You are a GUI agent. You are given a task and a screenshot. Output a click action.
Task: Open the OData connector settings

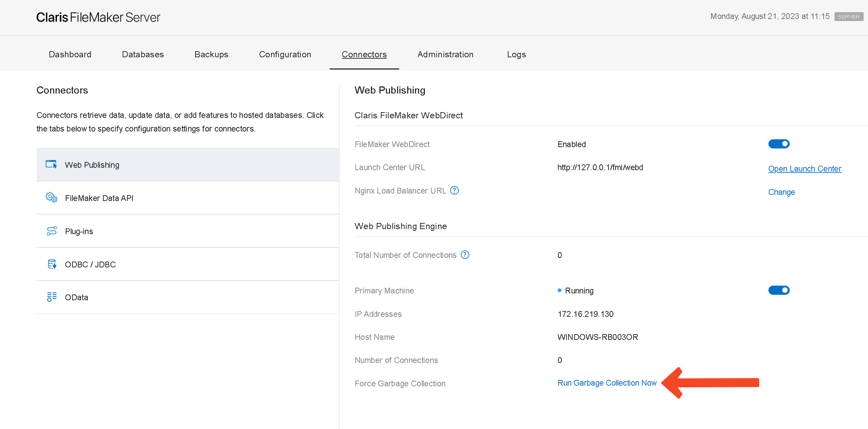188,297
